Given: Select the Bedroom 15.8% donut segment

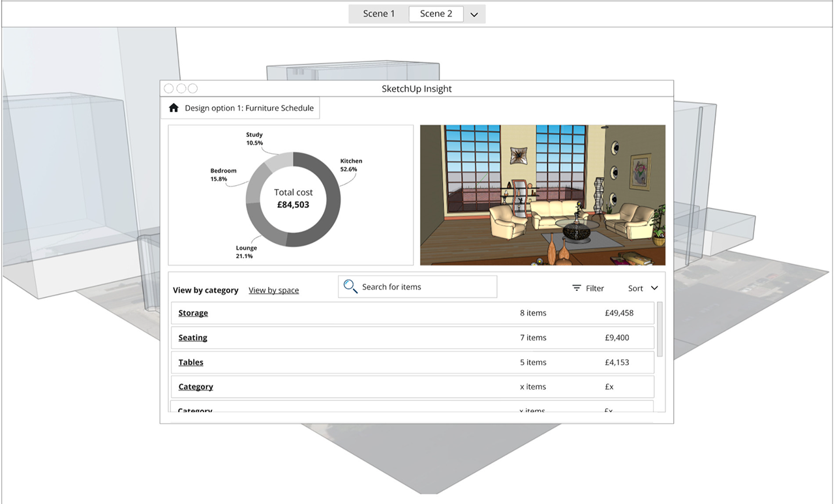Looking at the screenshot, I should pos(255,185).
